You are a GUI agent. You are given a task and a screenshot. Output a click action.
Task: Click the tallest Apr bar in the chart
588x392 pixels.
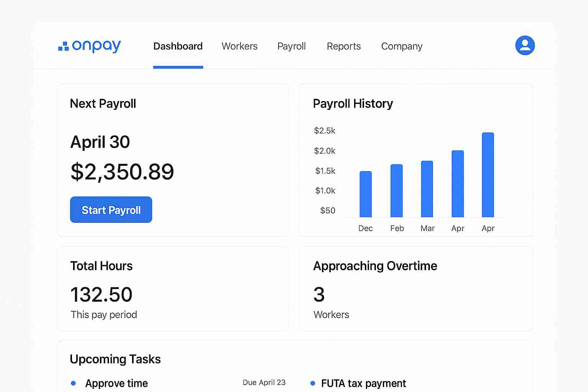[488, 176]
